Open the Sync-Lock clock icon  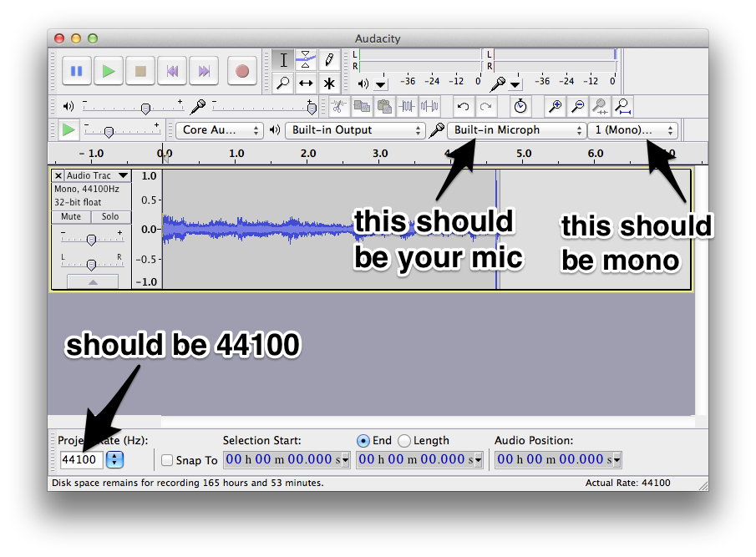click(520, 106)
